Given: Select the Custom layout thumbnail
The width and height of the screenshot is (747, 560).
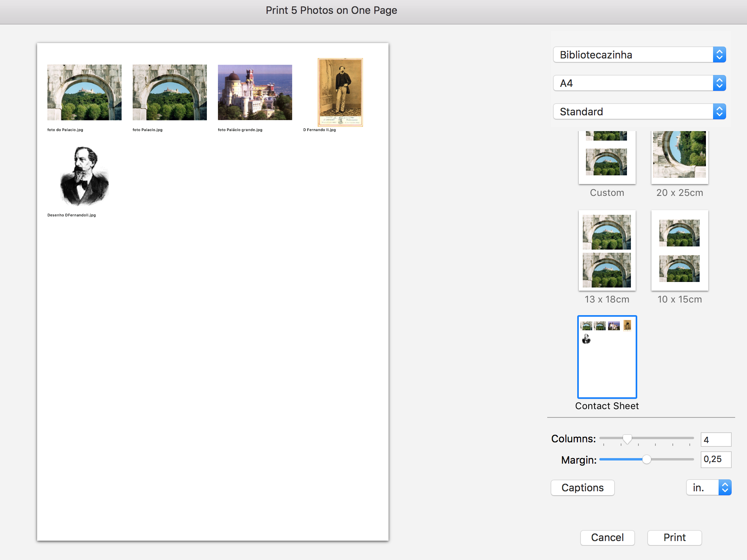Looking at the screenshot, I should click(607, 158).
